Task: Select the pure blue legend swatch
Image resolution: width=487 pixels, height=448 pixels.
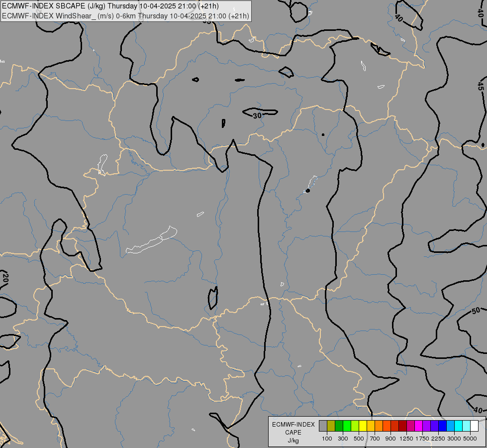Action: (x=443, y=426)
